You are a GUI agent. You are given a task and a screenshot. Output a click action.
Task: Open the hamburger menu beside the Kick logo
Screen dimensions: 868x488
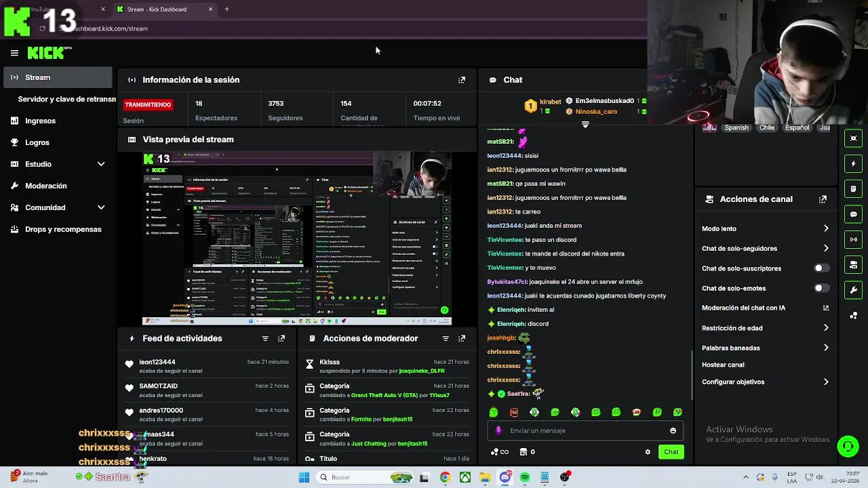(14, 53)
